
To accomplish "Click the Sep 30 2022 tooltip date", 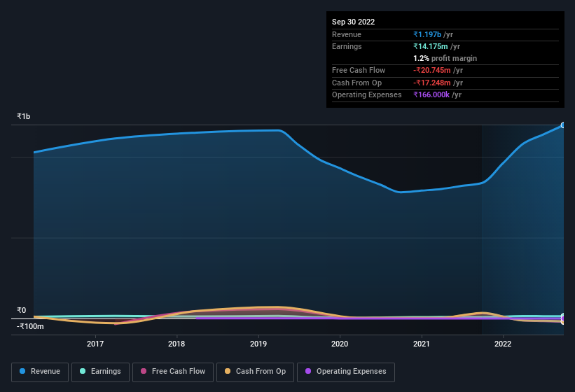I will point(353,22).
